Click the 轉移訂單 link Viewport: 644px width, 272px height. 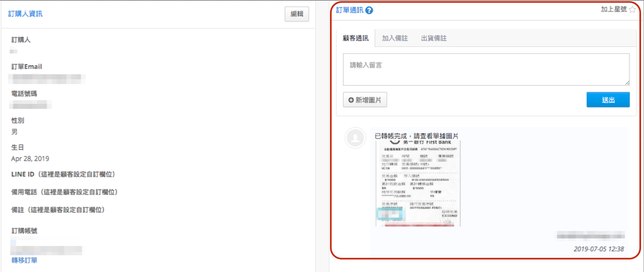[25, 260]
